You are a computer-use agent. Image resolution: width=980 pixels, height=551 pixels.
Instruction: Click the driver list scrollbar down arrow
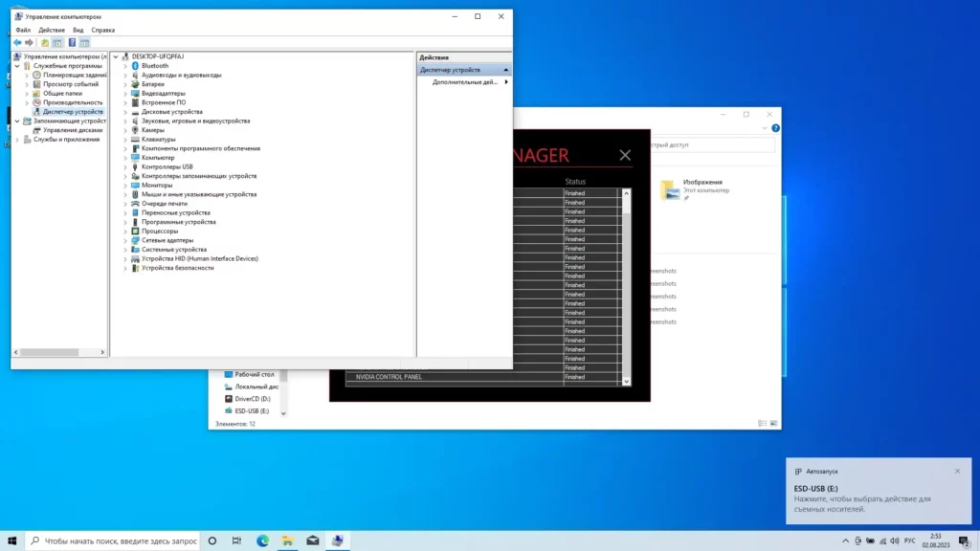(627, 381)
